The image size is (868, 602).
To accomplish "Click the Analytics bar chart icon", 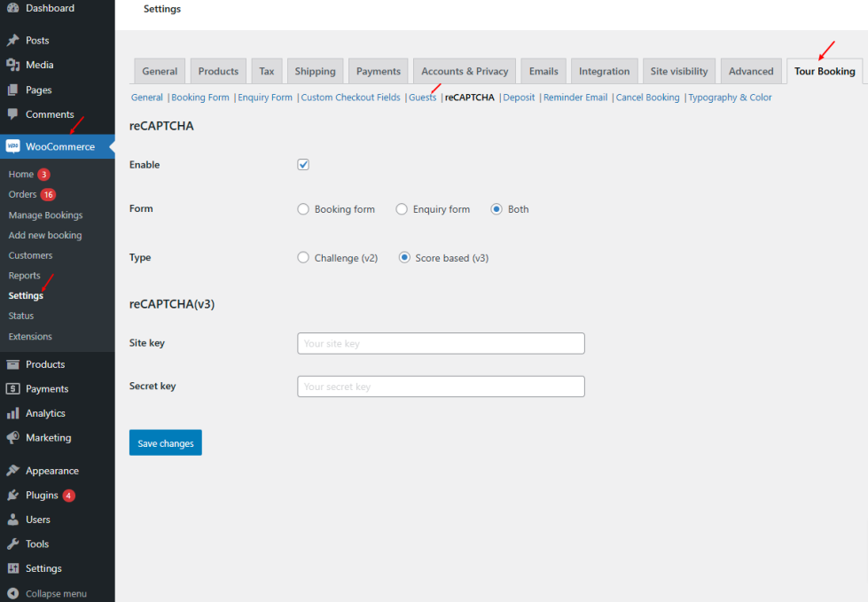I will [x=12, y=413].
